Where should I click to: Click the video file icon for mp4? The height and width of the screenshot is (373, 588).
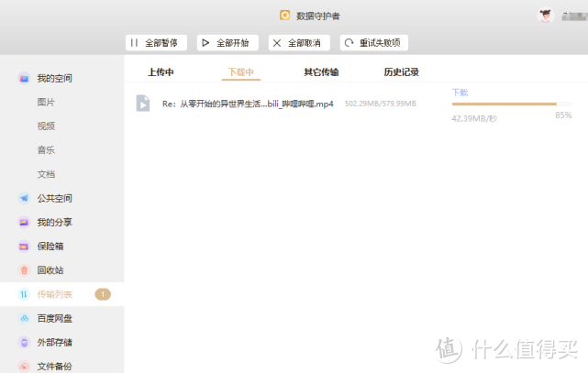142,103
